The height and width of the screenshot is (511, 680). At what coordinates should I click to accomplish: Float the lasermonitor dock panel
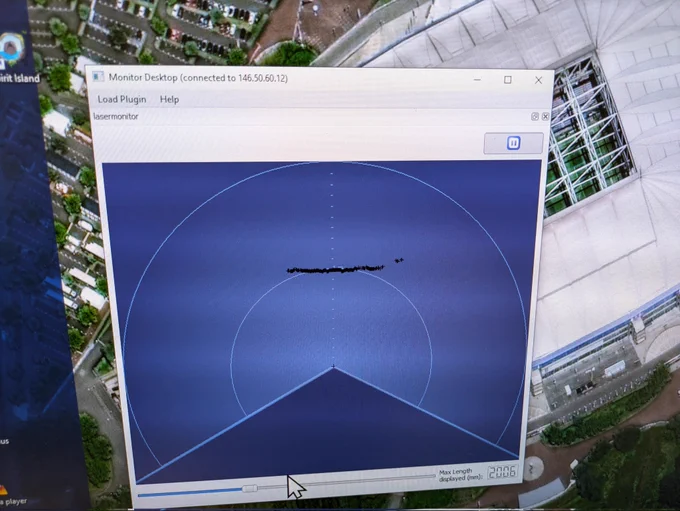tap(535, 116)
